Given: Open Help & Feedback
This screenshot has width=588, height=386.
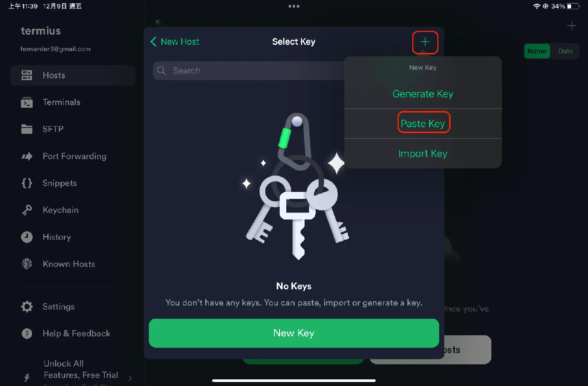Looking at the screenshot, I should point(76,333).
